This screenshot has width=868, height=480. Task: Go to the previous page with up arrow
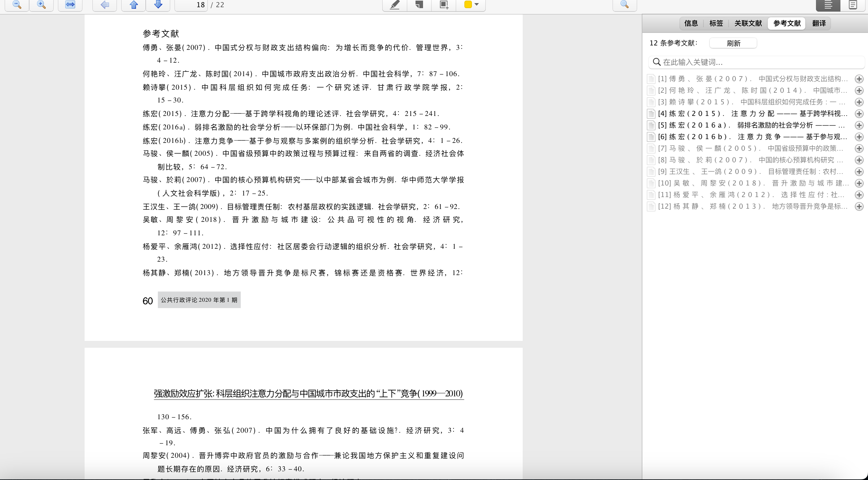pos(133,5)
